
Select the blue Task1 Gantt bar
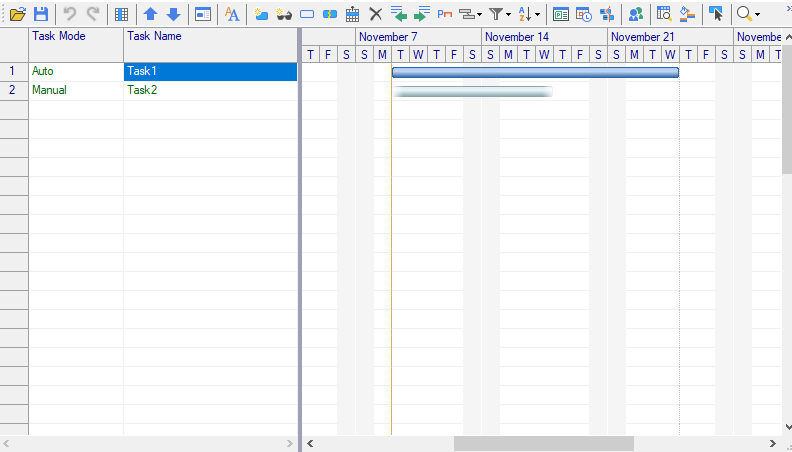[x=535, y=72]
